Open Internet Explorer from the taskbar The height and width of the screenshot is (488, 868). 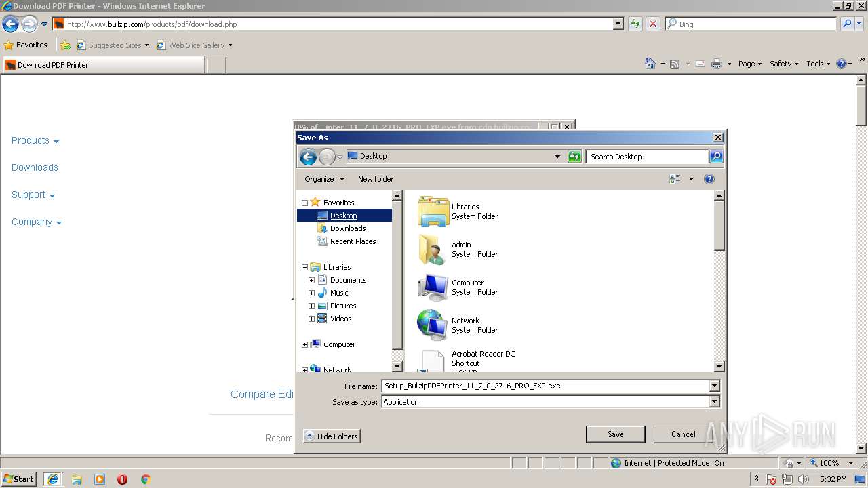click(x=53, y=479)
